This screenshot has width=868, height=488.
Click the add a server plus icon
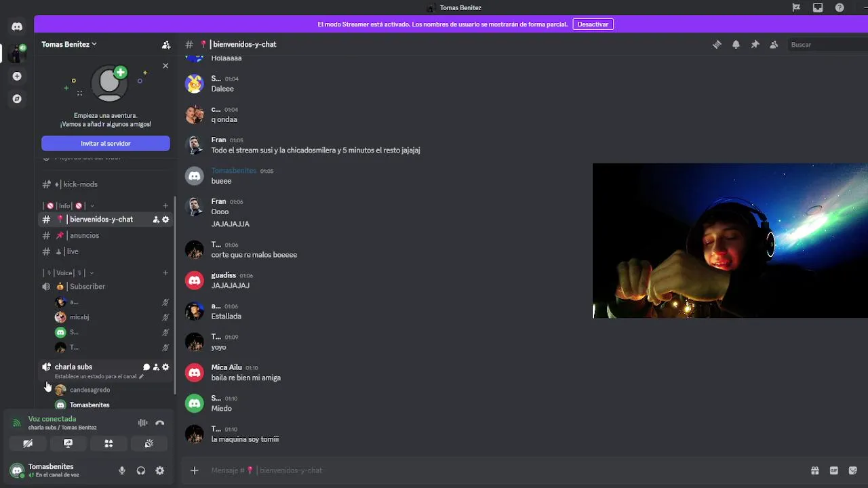17,76
